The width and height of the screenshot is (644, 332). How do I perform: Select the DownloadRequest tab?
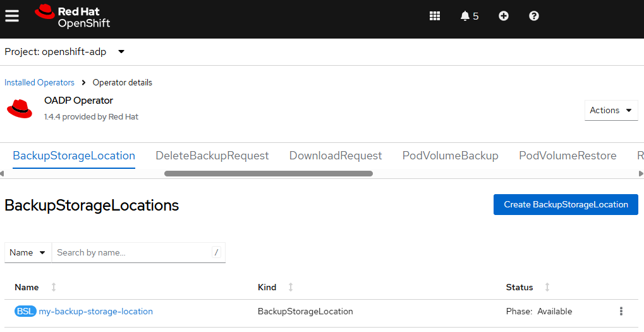(336, 156)
